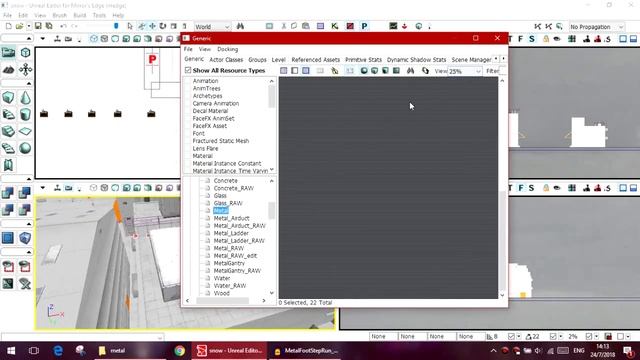Screen dimensions: 640x360
Task: Open the View 25% zoom dropdown
Action: [465, 71]
